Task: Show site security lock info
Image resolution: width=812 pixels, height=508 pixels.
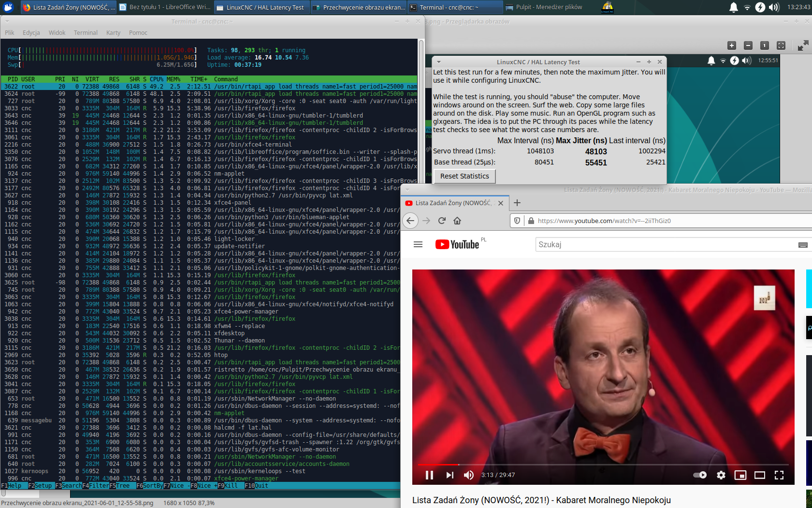Action: coord(531,221)
